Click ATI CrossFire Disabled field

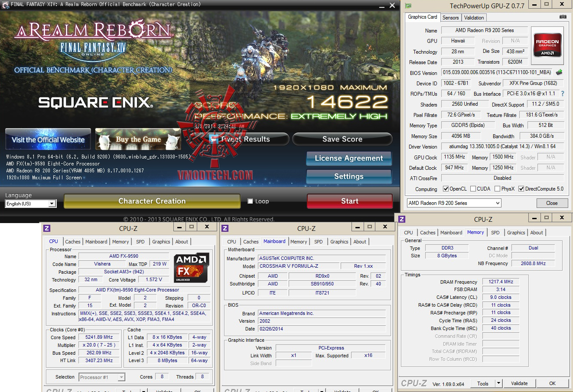(502, 178)
